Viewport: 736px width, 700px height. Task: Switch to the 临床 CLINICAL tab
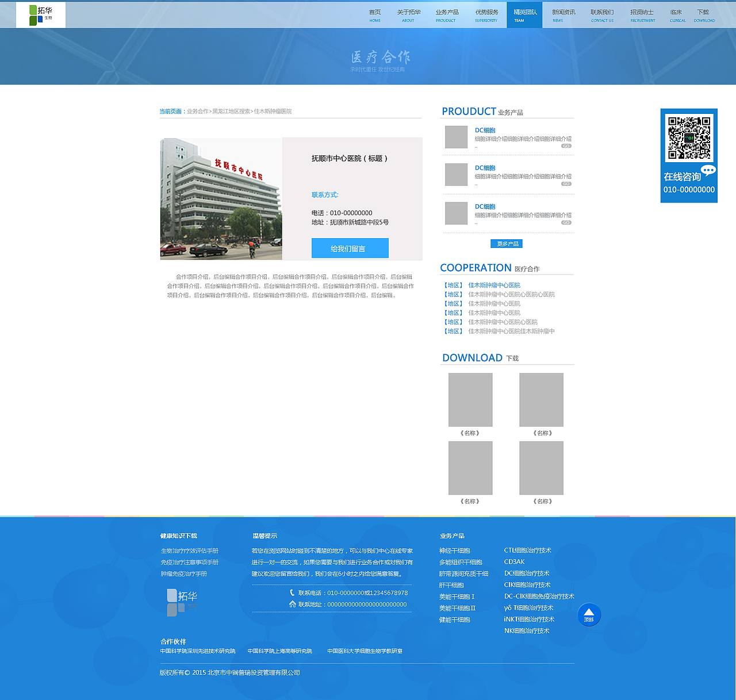(x=677, y=14)
